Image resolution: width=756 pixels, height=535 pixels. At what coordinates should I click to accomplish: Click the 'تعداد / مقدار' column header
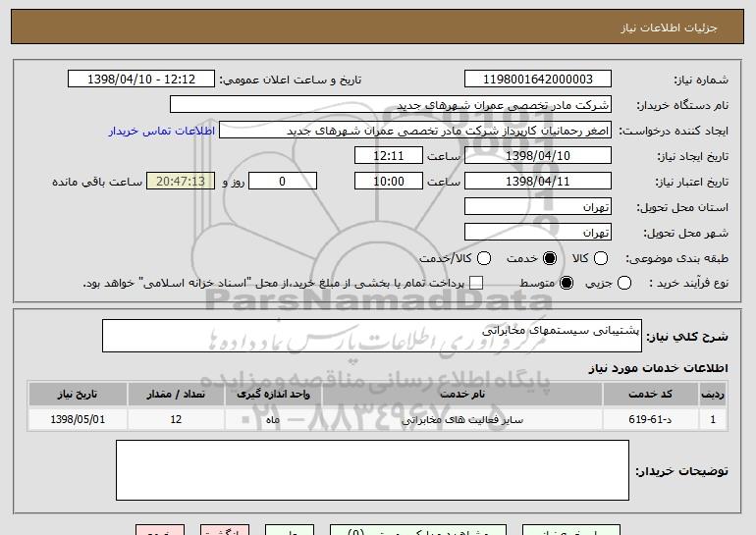(176, 395)
